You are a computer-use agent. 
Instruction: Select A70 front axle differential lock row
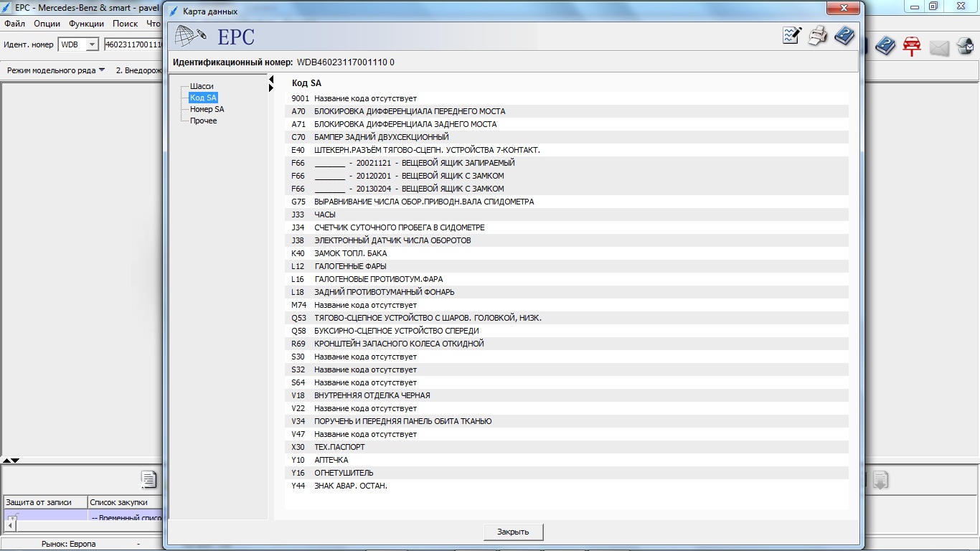click(567, 111)
